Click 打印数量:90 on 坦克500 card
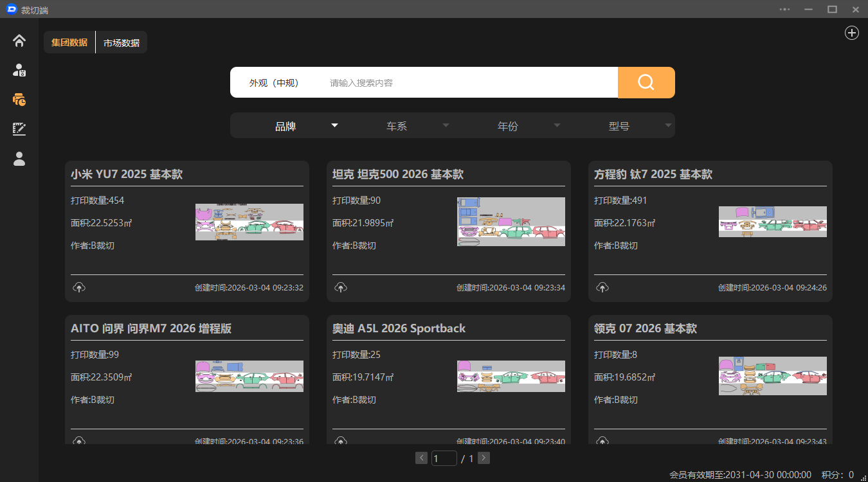Viewport: 868px width, 482px height. coord(357,201)
